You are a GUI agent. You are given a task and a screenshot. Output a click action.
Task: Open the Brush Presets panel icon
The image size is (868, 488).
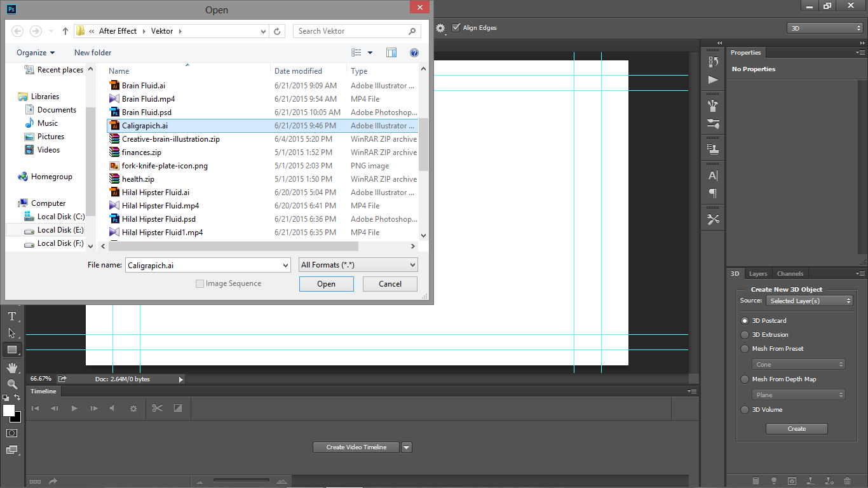[713, 105]
